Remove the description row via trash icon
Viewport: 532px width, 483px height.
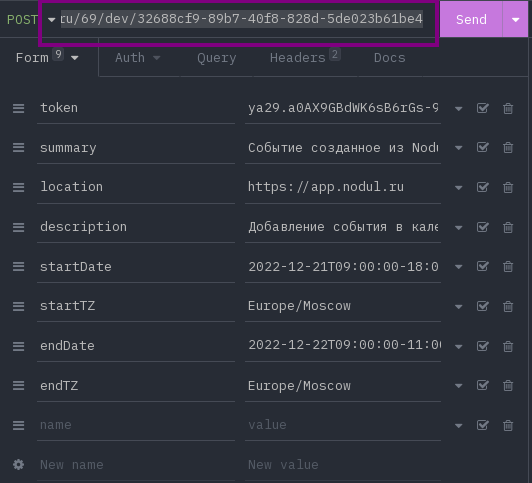coord(508,227)
